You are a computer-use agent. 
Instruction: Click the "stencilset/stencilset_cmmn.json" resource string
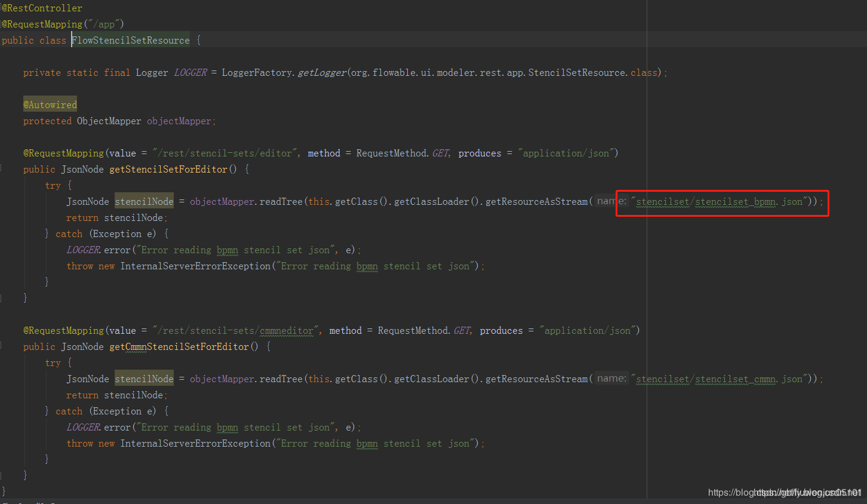point(720,379)
